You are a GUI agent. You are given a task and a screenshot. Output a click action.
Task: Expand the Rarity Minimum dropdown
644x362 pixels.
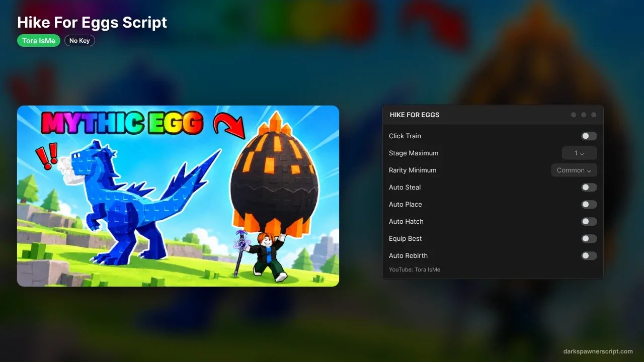pyautogui.click(x=574, y=170)
